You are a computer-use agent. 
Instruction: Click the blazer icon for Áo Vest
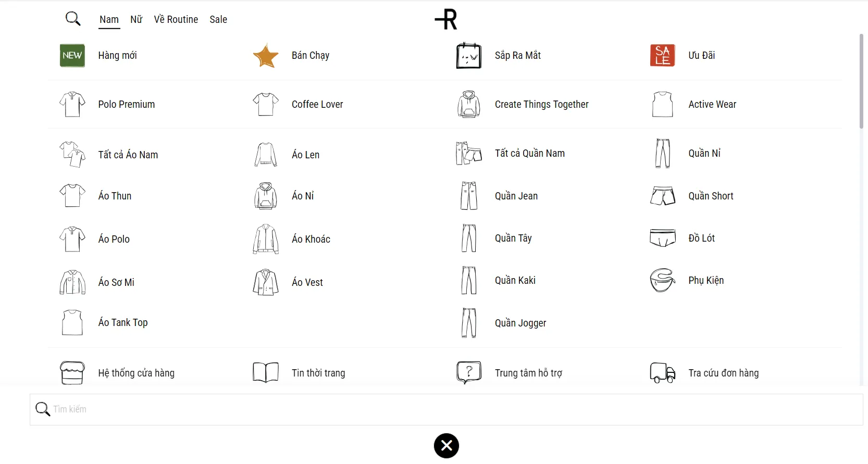(266, 282)
